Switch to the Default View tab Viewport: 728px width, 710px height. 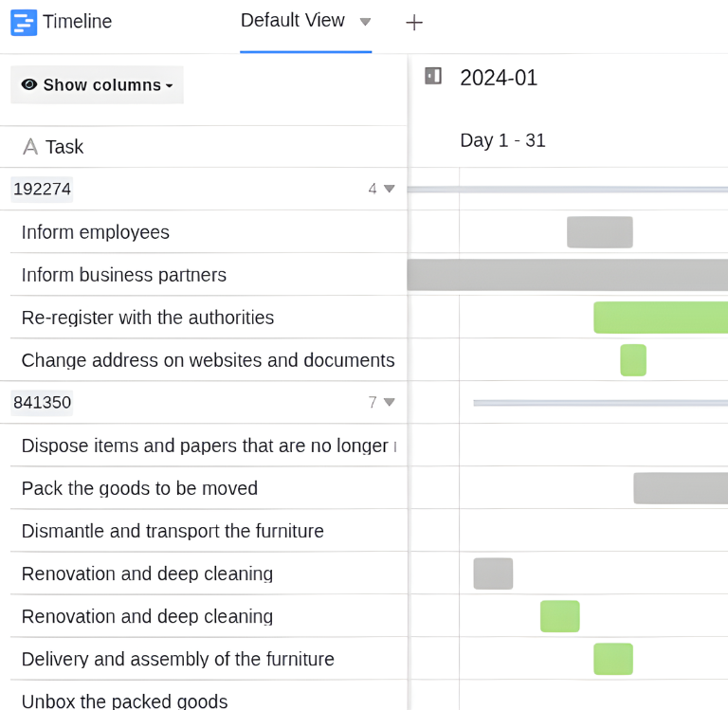click(x=292, y=21)
